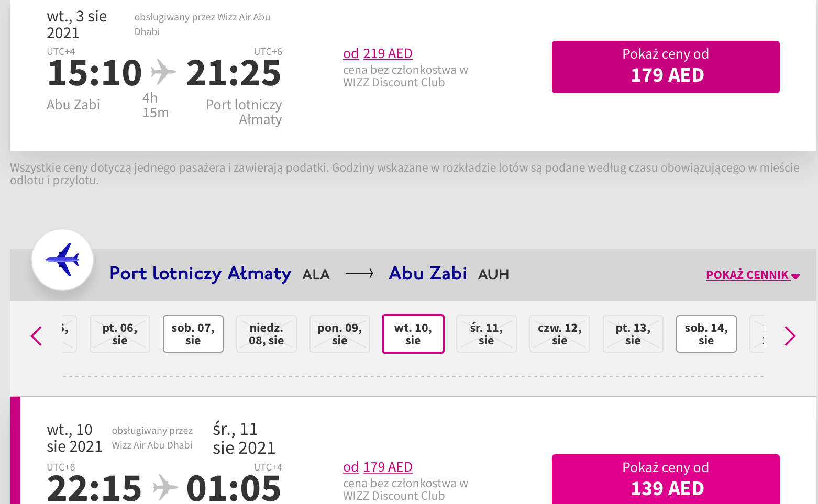The height and width of the screenshot is (504, 818).
Task: Choose the niedz. 08, sie date
Action: [267, 334]
